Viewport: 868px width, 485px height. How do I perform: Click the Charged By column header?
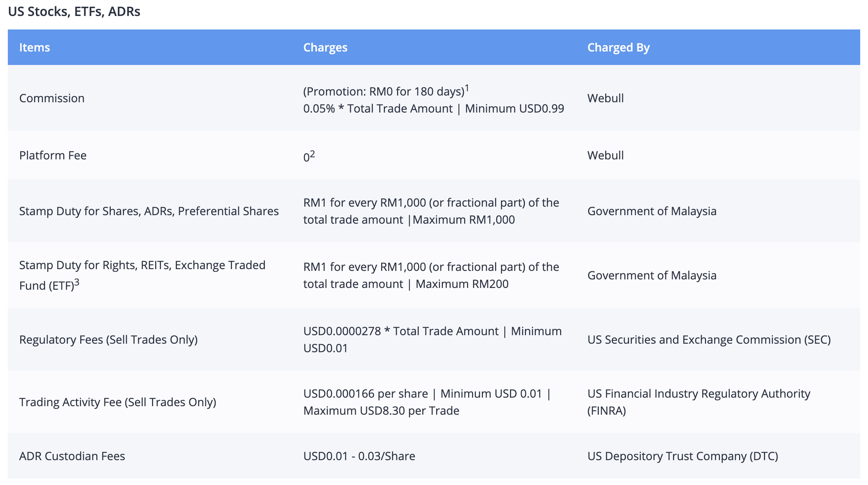pyautogui.click(x=618, y=48)
